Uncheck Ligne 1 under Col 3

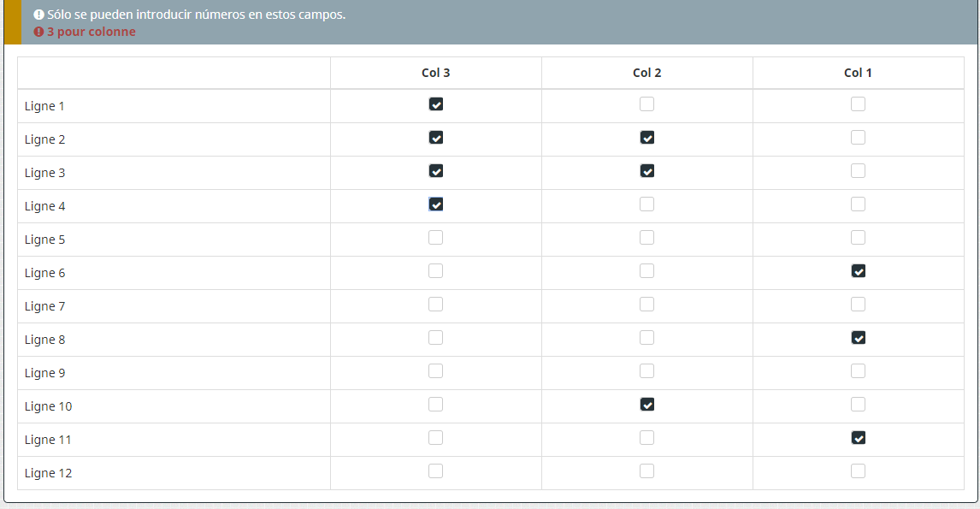tap(436, 104)
